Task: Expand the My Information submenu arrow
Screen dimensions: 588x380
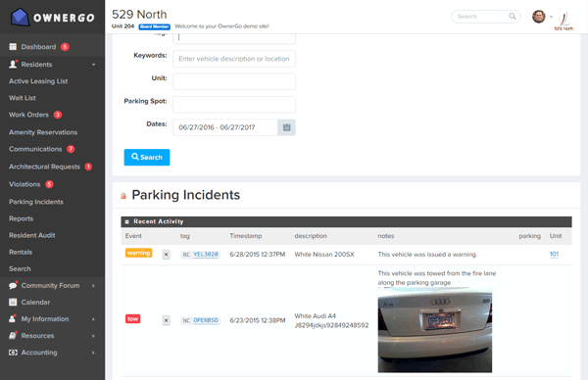Action: click(93, 319)
